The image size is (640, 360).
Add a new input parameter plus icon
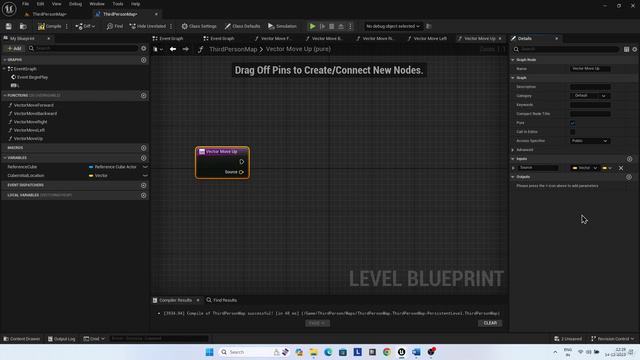[x=629, y=159]
